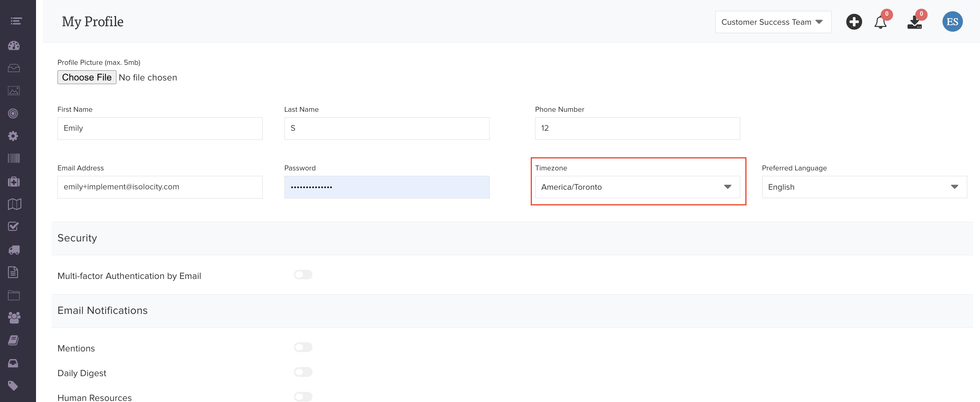This screenshot has width=980, height=402.
Task: Open the users group sidebar icon
Action: (x=14, y=318)
